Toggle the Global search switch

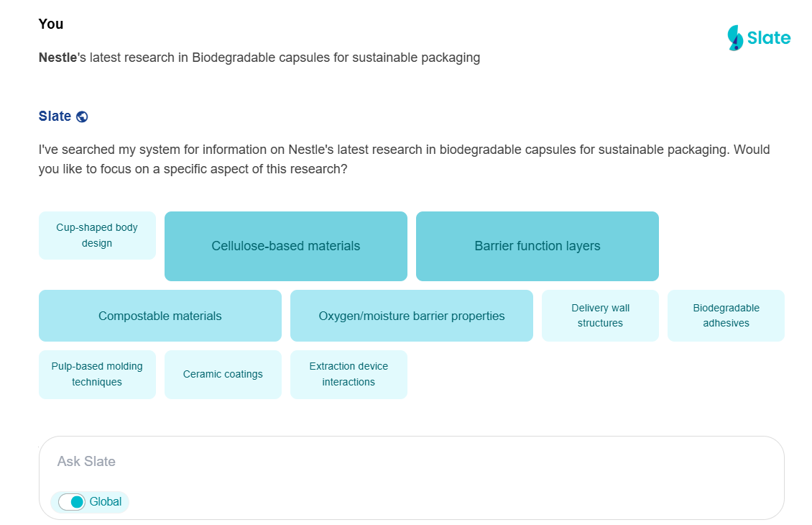pos(72,502)
